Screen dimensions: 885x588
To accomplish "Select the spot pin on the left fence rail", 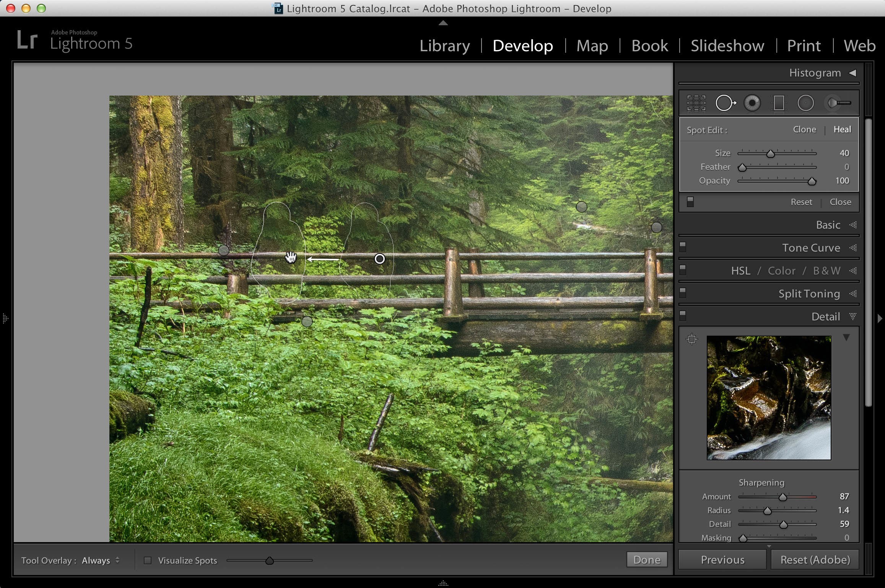I will [224, 250].
